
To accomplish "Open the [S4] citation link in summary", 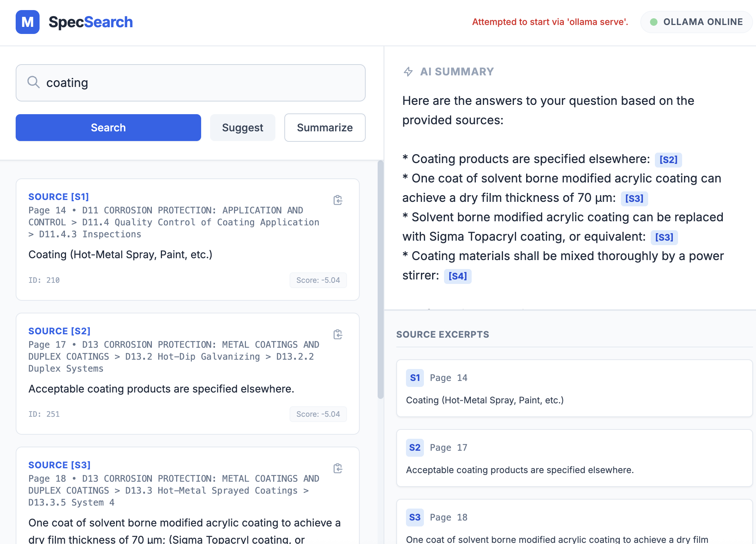I will 457,276.
